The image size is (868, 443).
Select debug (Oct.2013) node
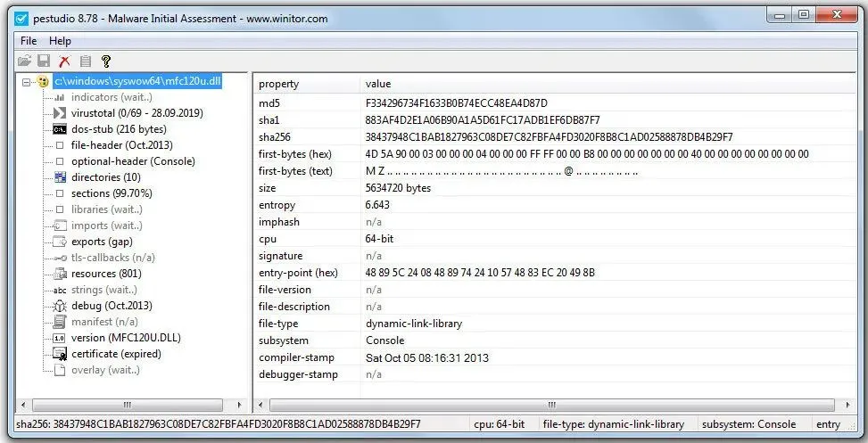tap(112, 306)
